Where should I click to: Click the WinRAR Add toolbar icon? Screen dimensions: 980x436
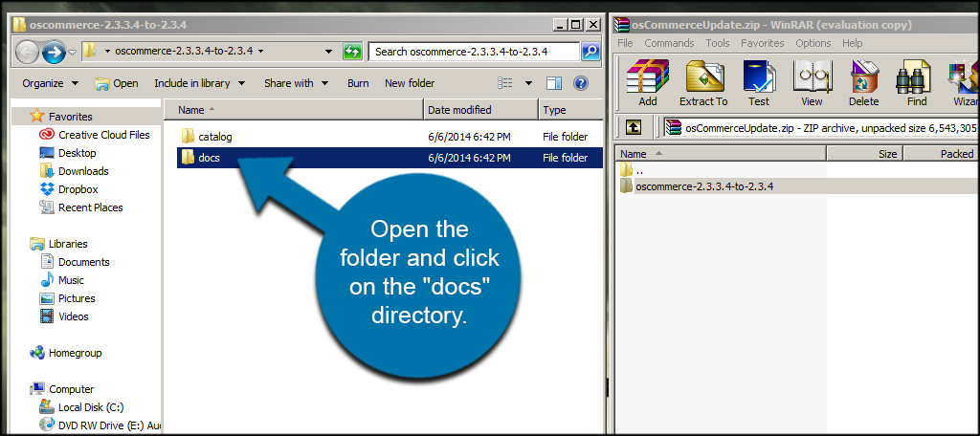pos(648,83)
